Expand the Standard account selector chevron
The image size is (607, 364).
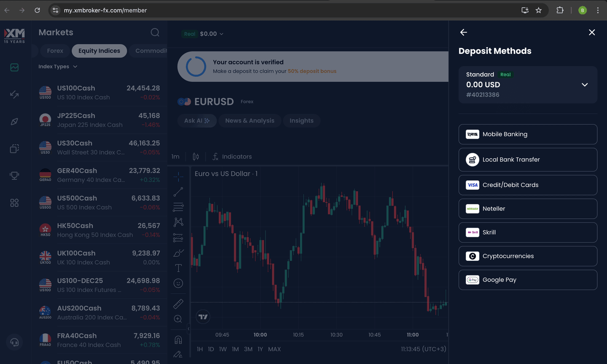pos(585,85)
